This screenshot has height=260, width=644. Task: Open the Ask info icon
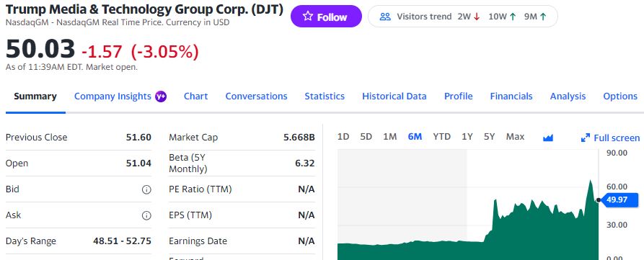coord(146,215)
